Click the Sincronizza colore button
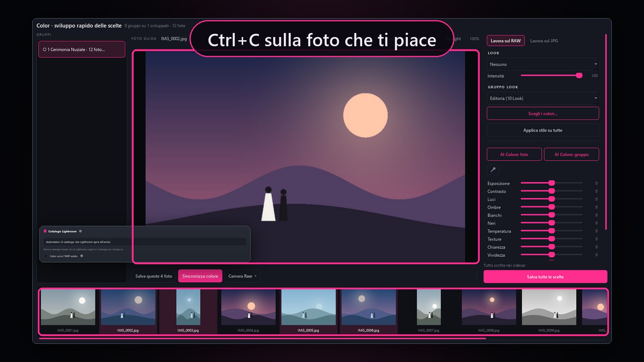The image size is (644, 362). 200,276
